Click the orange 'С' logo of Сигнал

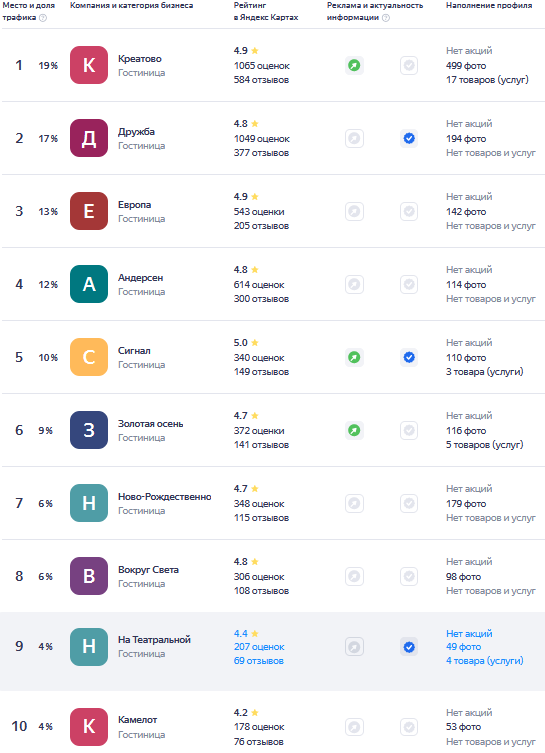[x=89, y=357]
